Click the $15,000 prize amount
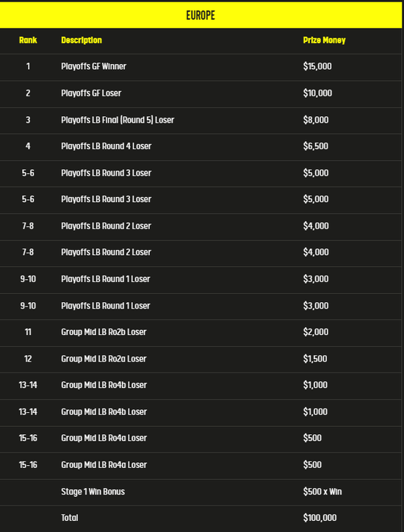 click(317, 66)
